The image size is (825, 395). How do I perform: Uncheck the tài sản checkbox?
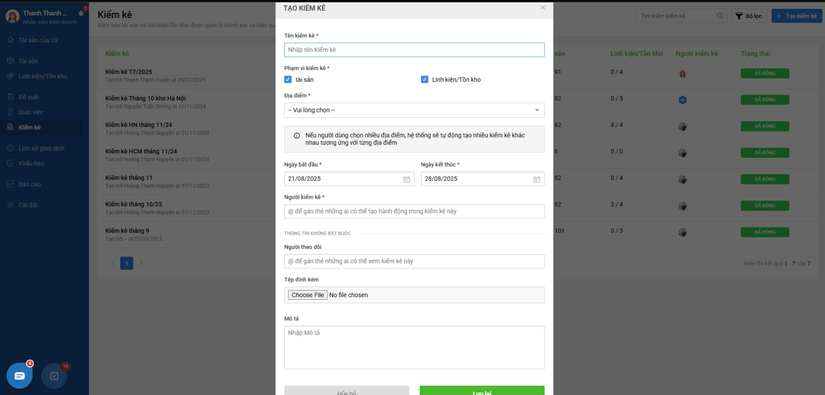288,79
